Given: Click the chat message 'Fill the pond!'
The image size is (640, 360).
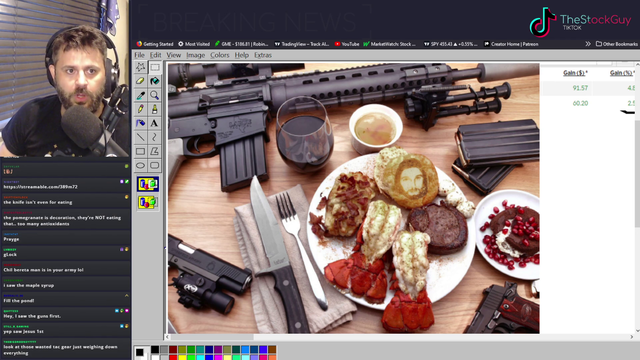Looking at the screenshot, I should tap(19, 301).
